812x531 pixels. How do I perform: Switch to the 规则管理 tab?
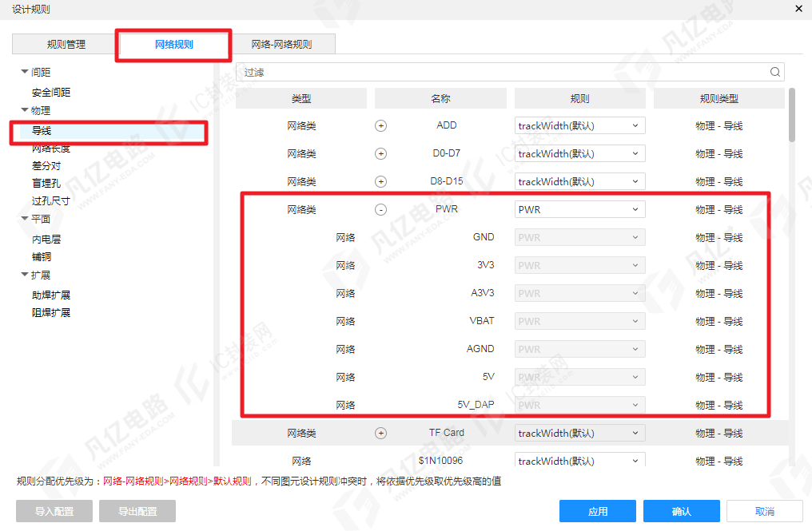pyautogui.click(x=66, y=44)
